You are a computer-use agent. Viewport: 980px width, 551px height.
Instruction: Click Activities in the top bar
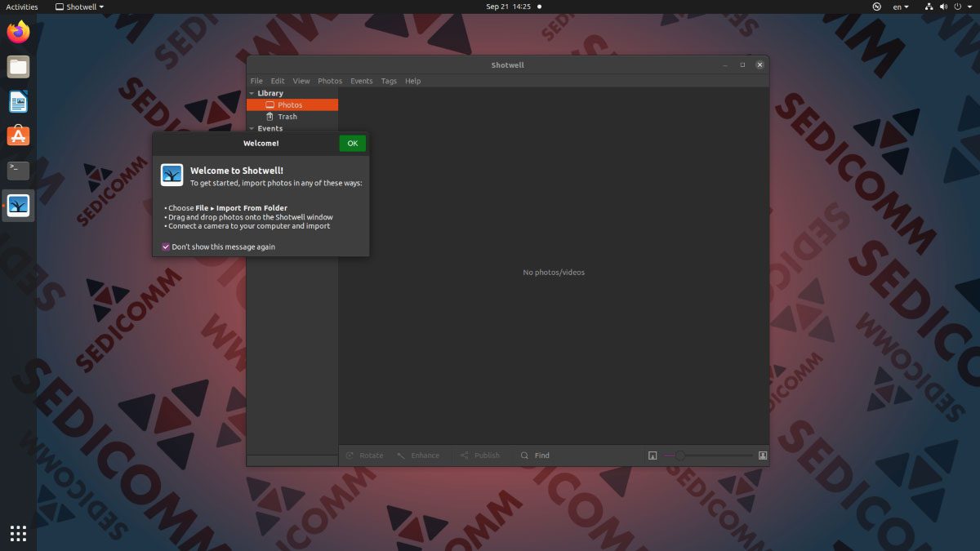point(22,7)
